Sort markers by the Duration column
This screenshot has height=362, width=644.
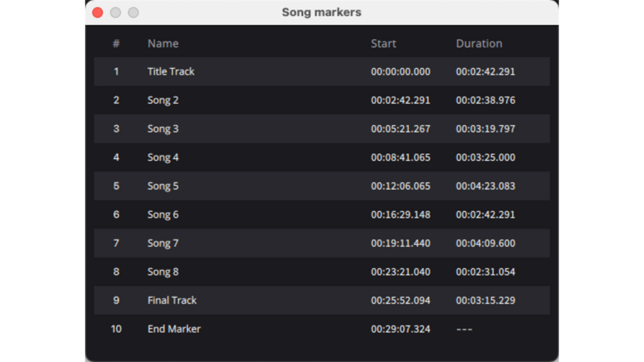coord(479,43)
